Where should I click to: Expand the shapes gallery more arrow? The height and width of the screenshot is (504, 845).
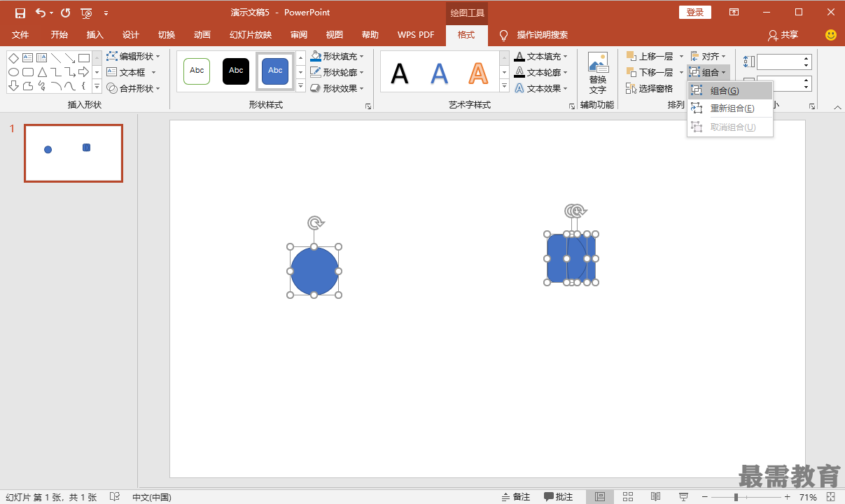[x=97, y=87]
